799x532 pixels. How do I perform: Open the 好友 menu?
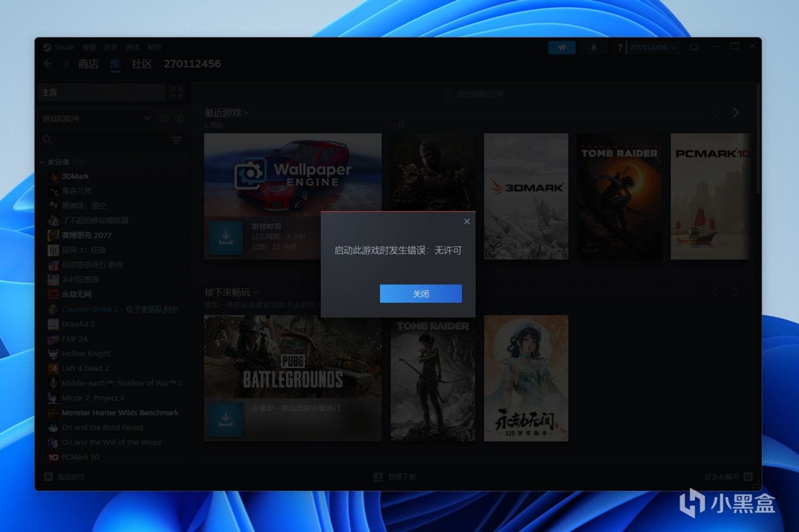tap(111, 47)
